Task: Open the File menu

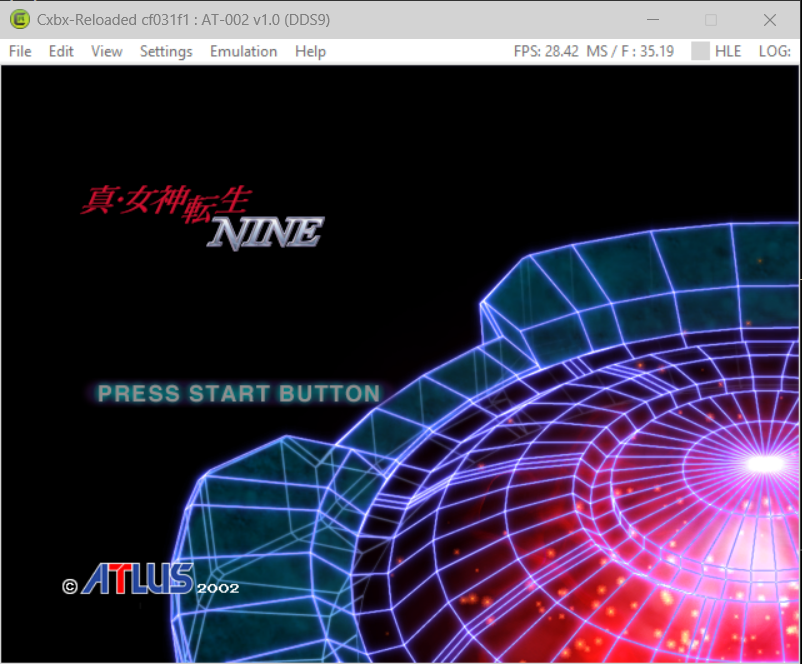Action: 20,51
